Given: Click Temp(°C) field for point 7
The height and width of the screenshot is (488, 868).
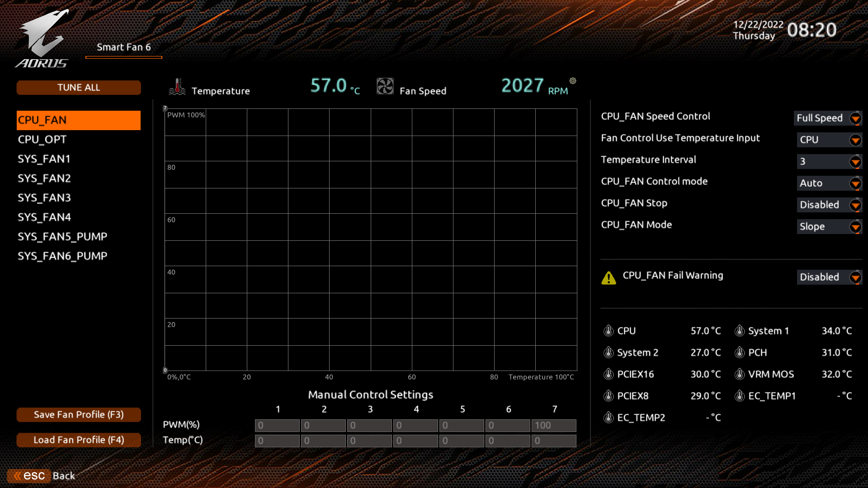Looking at the screenshot, I should click(554, 441).
